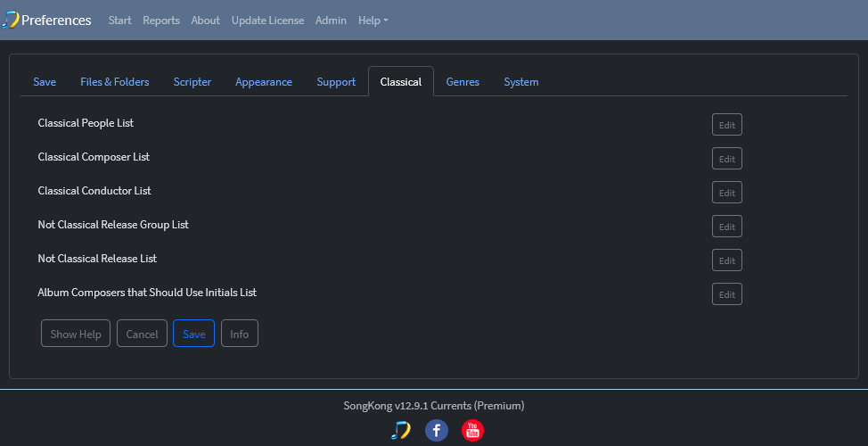Image resolution: width=868 pixels, height=446 pixels.
Task: Switch to the Files & Folders tab
Action: pos(115,81)
